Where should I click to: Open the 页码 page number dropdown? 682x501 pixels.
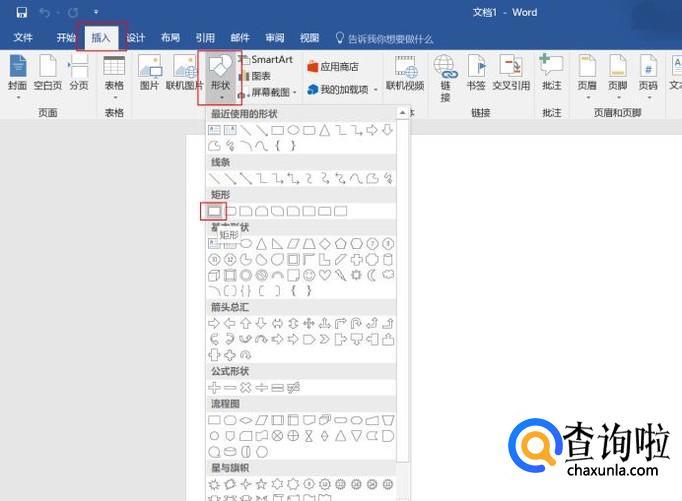(x=648, y=77)
